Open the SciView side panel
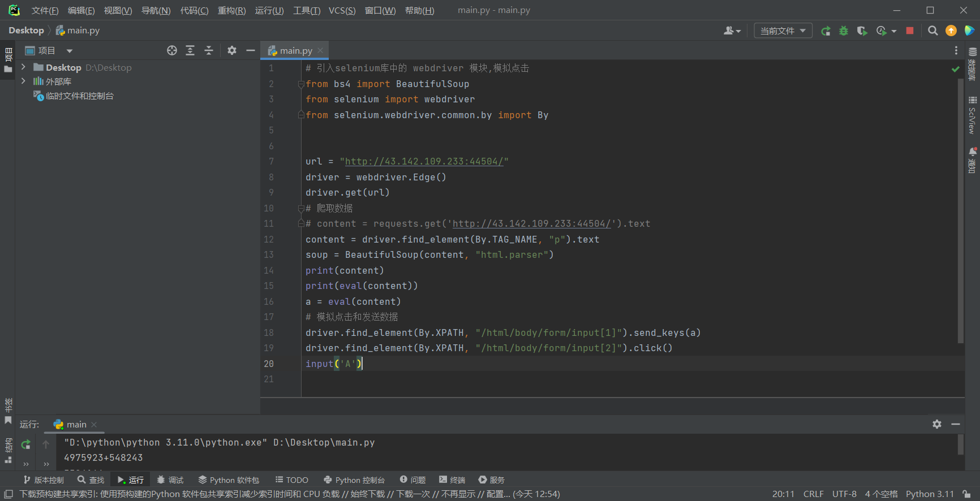 [x=973, y=115]
